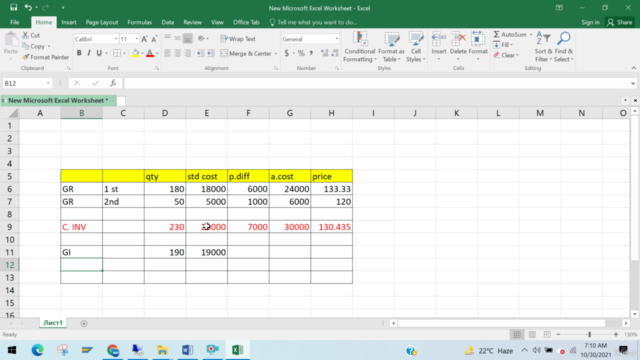Apply comma style number format
The height and width of the screenshot is (360, 640).
[311, 53]
